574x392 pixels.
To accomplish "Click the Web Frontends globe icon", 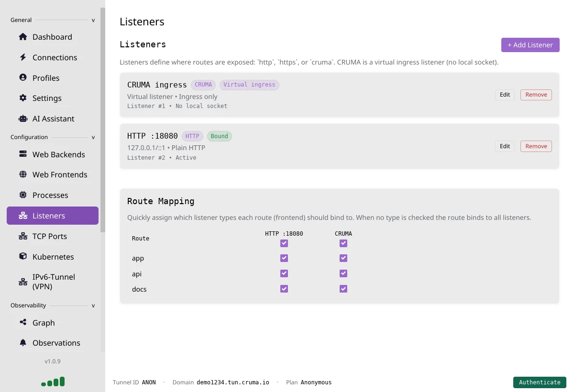I will (x=23, y=174).
